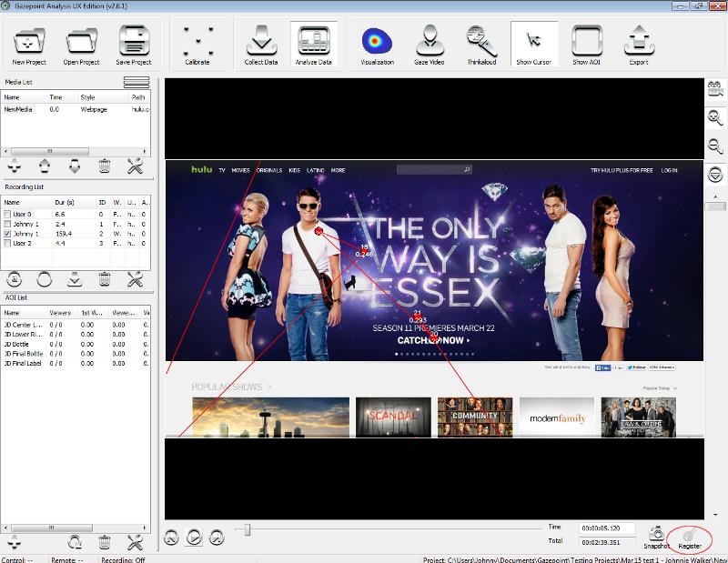Open AOI settings tools icon at bottom
728x563 pixels.
coord(135,542)
